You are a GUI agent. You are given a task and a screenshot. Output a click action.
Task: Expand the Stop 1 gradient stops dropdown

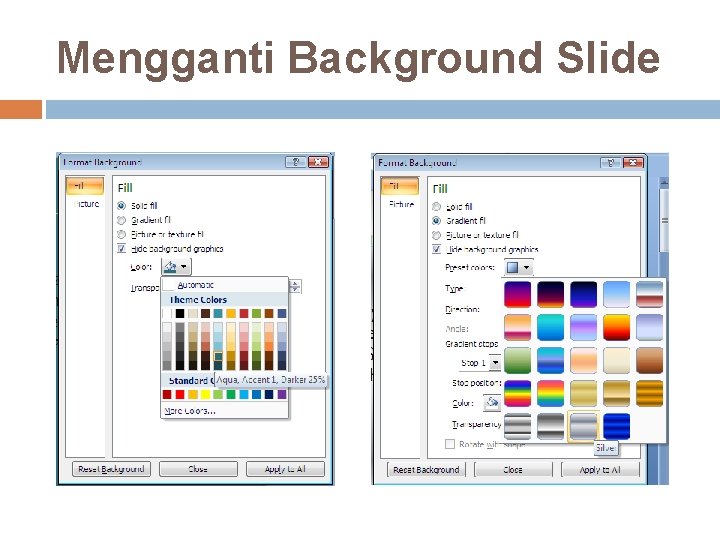[495, 363]
